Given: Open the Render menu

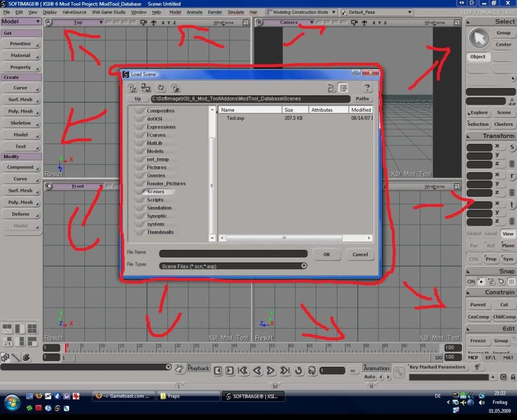Looking at the screenshot, I should [215, 12].
